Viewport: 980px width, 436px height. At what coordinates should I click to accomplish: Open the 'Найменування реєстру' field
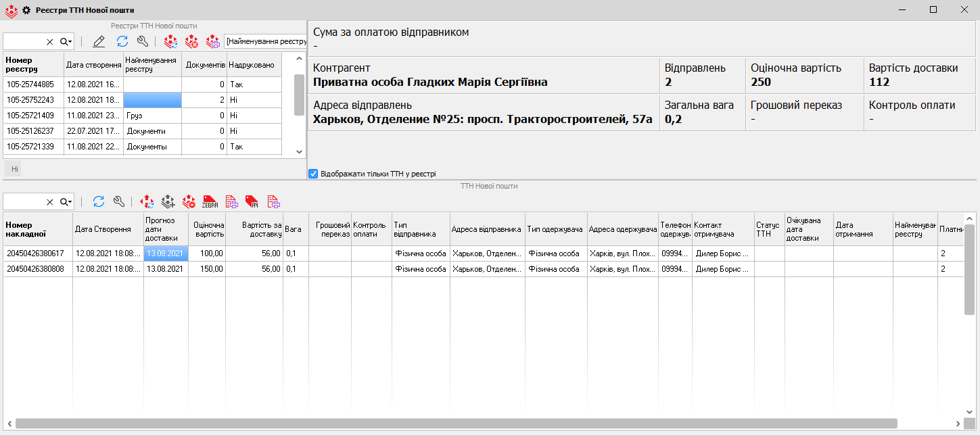(x=265, y=42)
